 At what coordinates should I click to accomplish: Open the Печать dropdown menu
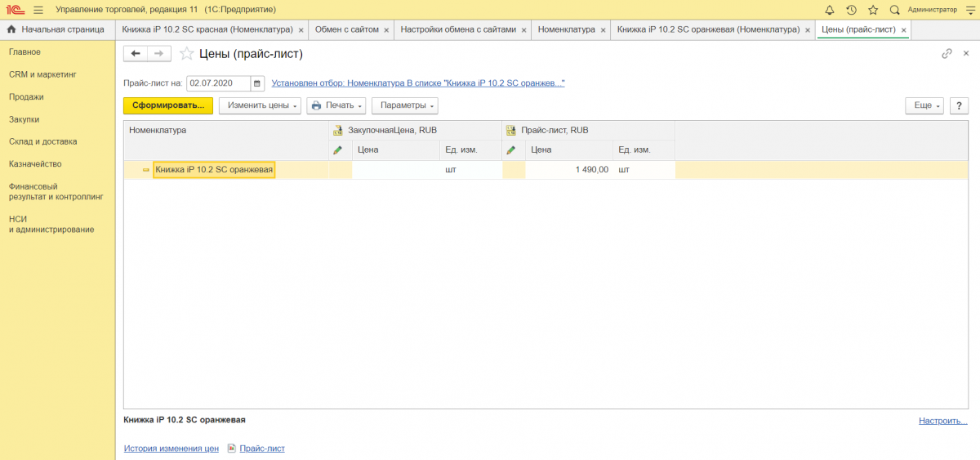tap(336, 105)
